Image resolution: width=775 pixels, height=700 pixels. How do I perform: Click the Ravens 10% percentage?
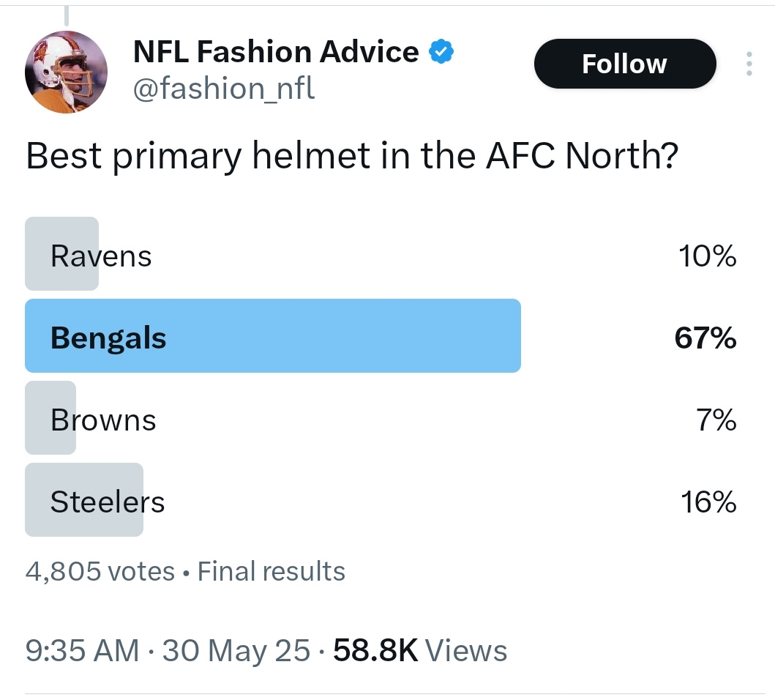707,256
